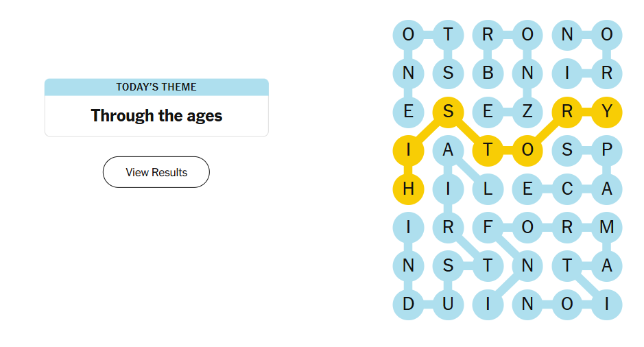The width and height of the screenshot is (644, 347).
Task: Click the yellow letter Y tile
Action: (x=606, y=112)
